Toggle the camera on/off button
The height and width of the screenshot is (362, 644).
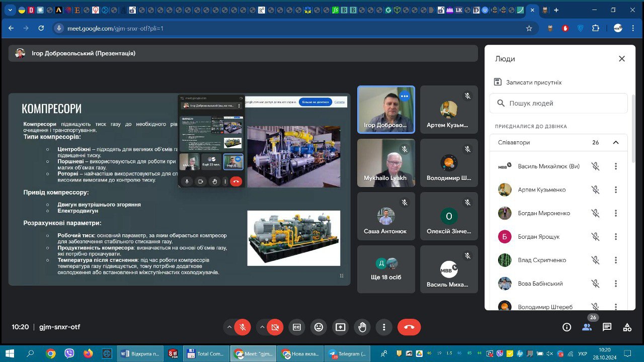pyautogui.click(x=275, y=327)
